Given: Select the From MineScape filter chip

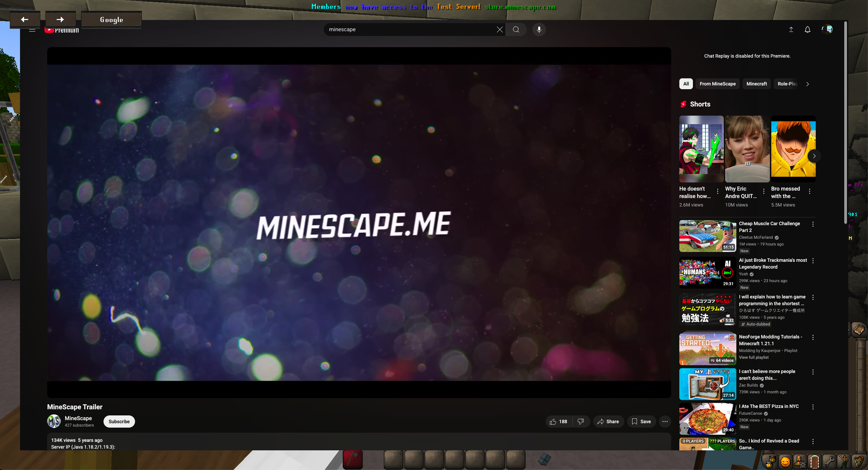Looking at the screenshot, I should point(717,84).
